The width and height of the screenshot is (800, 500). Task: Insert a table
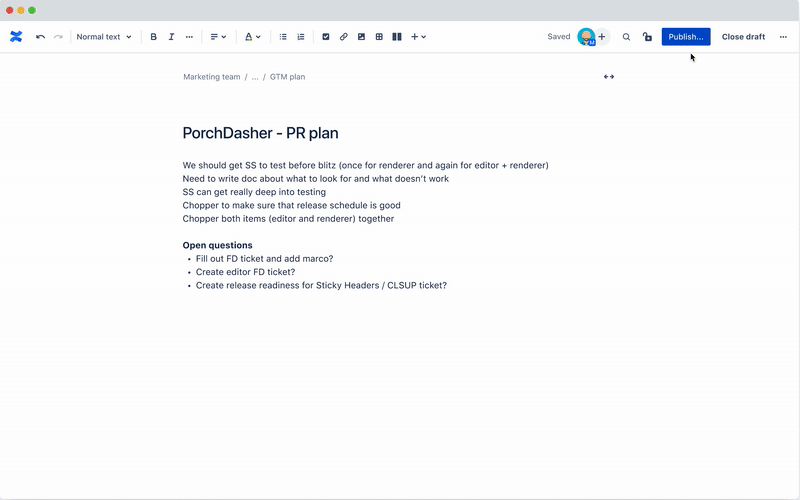tap(379, 37)
